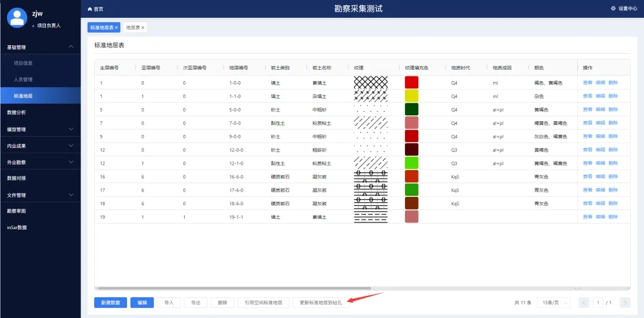Click 更新标准地层到钻孔 button
The image size is (644, 318).
point(320,302)
